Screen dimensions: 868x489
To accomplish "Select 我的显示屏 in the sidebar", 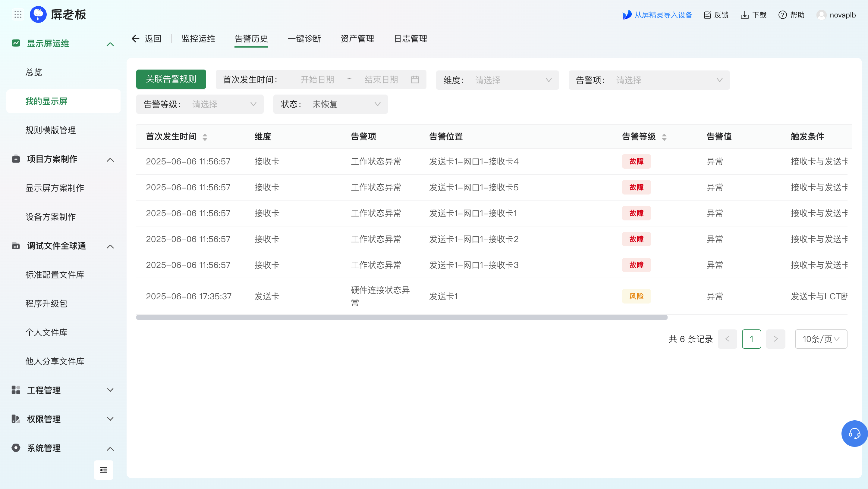I will coord(63,101).
